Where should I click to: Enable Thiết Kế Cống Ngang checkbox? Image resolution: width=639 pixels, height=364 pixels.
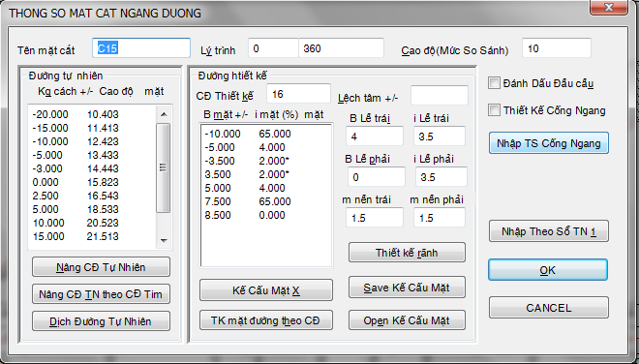coord(494,110)
